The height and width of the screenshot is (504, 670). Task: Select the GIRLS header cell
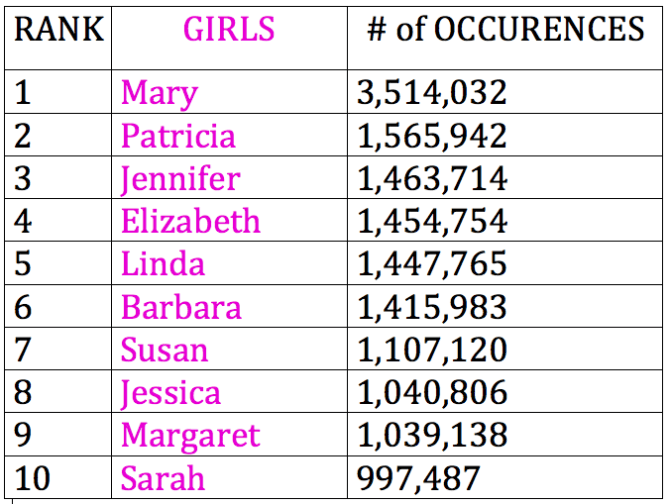229,38
